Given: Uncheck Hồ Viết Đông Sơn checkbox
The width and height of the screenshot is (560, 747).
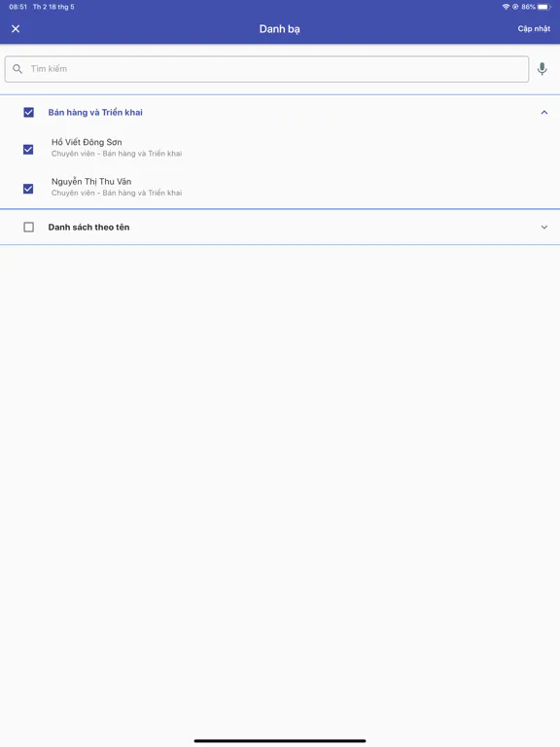Looking at the screenshot, I should (x=28, y=150).
